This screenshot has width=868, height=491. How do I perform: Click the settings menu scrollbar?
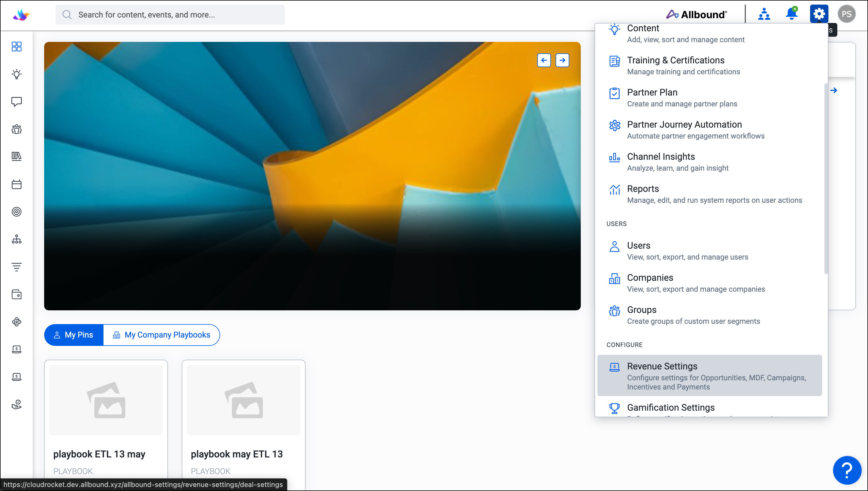coord(826,179)
